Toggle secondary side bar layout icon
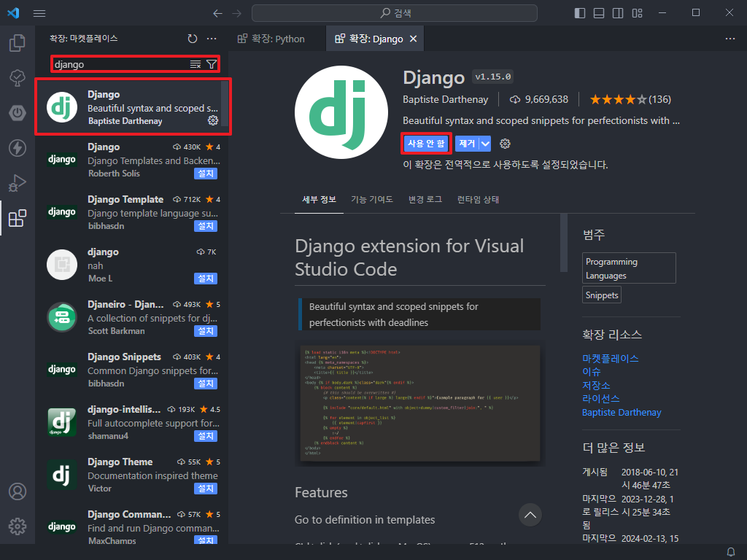 click(x=618, y=13)
